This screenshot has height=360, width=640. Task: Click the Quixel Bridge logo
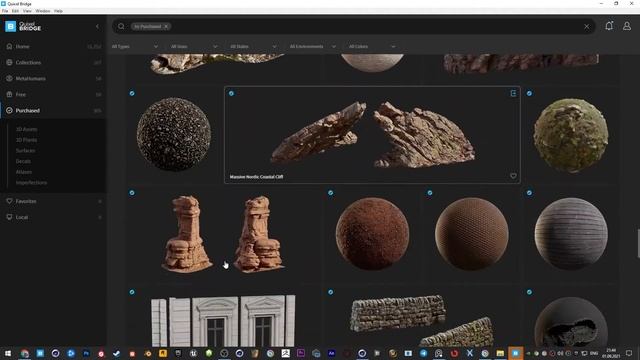tap(23, 27)
